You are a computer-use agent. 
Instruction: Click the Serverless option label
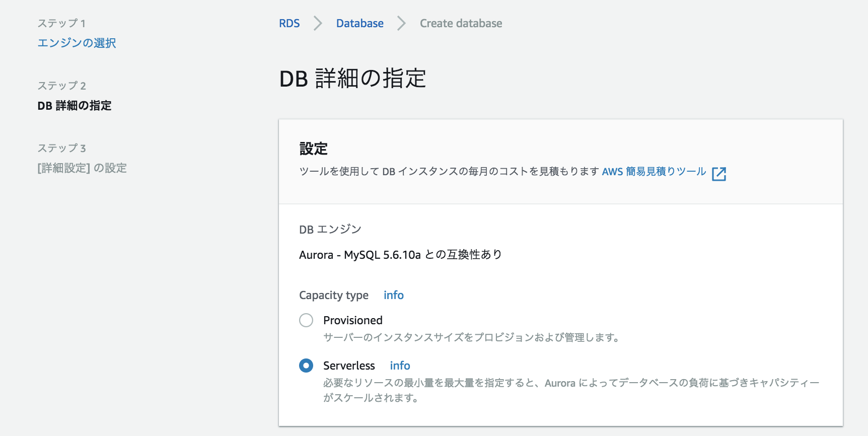(x=349, y=366)
